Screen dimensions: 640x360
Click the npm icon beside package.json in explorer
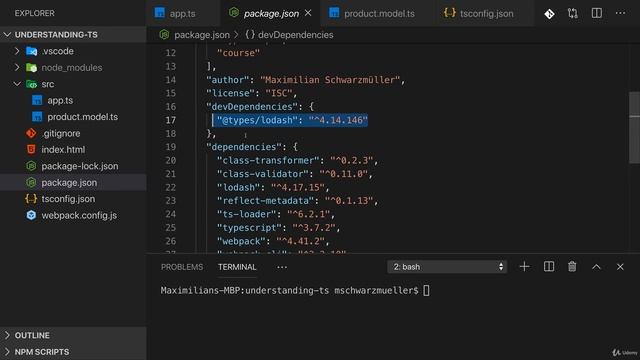[31, 182]
